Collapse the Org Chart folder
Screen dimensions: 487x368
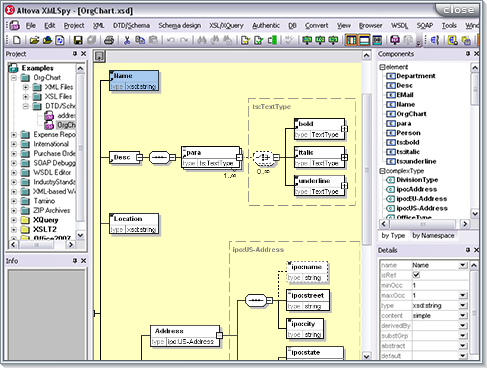pos(14,78)
